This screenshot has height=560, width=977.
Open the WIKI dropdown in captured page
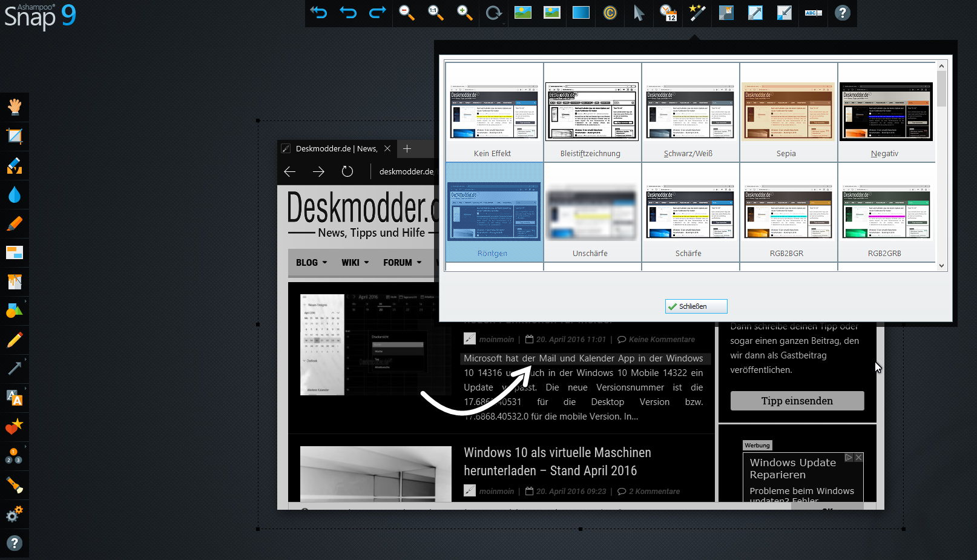pyautogui.click(x=355, y=263)
